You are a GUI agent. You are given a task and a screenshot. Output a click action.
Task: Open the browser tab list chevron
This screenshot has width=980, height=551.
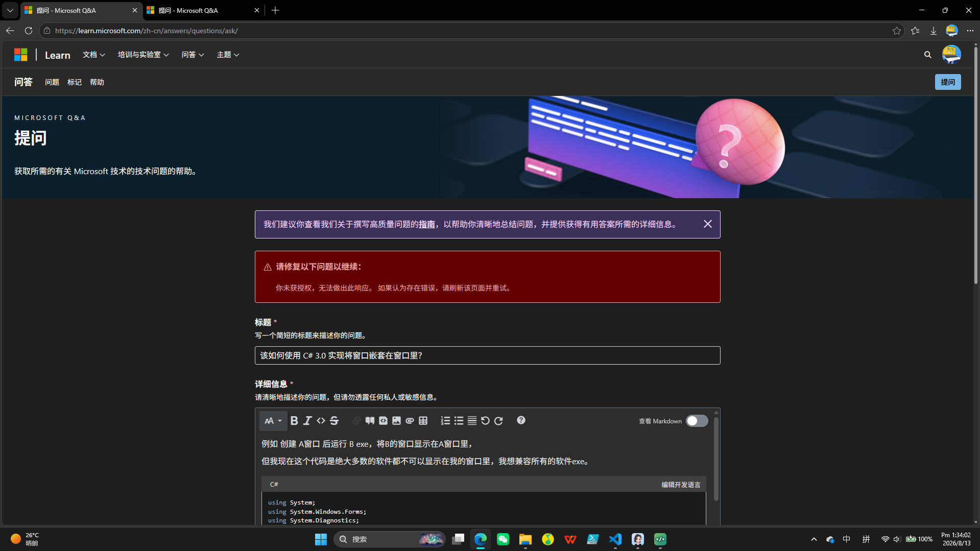pyautogui.click(x=10, y=10)
